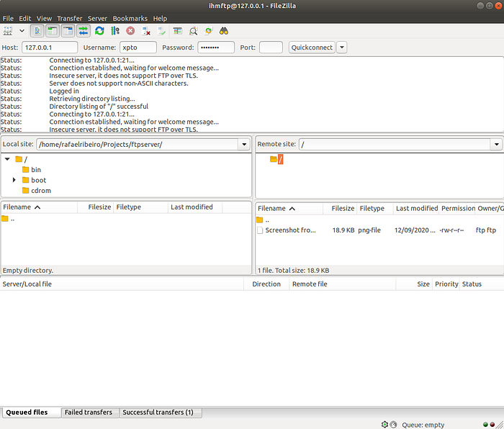
Task: Open the Transfer menu
Action: pyautogui.click(x=69, y=19)
